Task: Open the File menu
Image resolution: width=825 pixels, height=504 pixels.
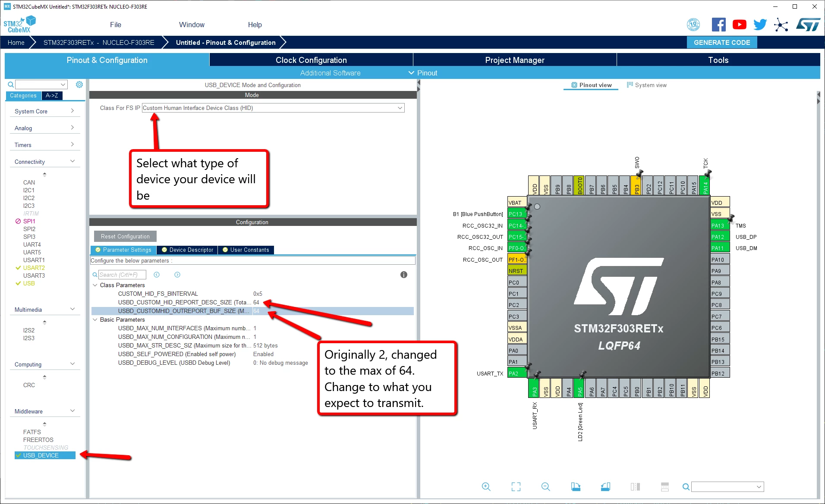Action: [116, 25]
